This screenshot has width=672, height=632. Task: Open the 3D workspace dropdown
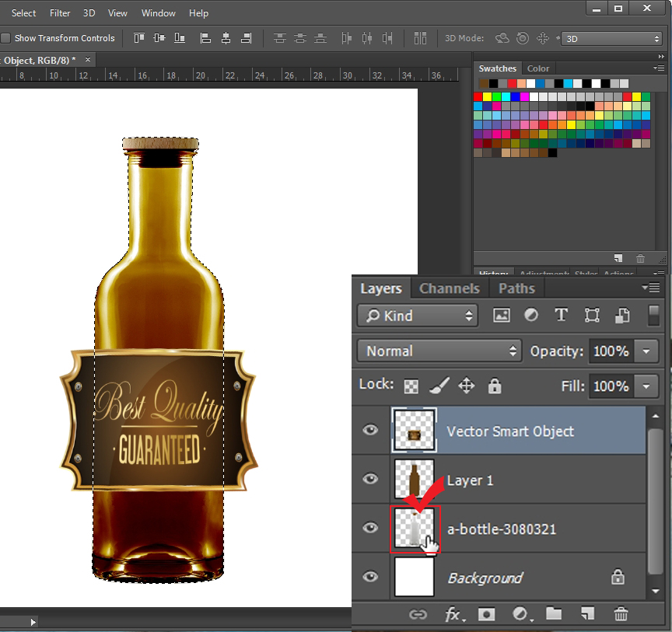point(612,39)
